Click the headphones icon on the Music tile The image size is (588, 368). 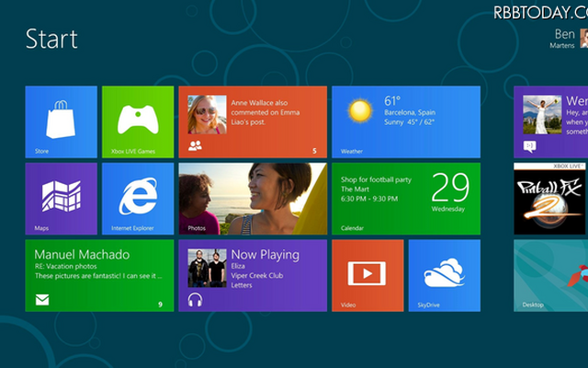click(195, 300)
